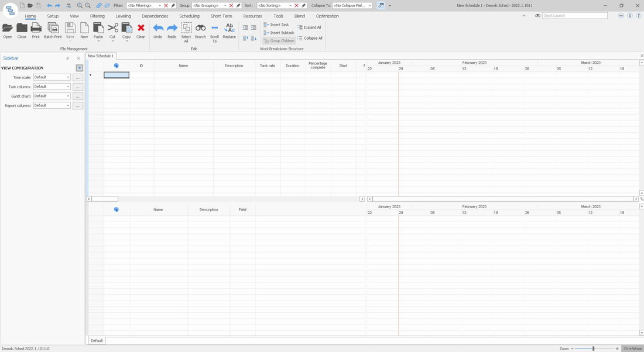The image size is (644, 352).
Task: Open the Replace tool
Action: (x=229, y=30)
